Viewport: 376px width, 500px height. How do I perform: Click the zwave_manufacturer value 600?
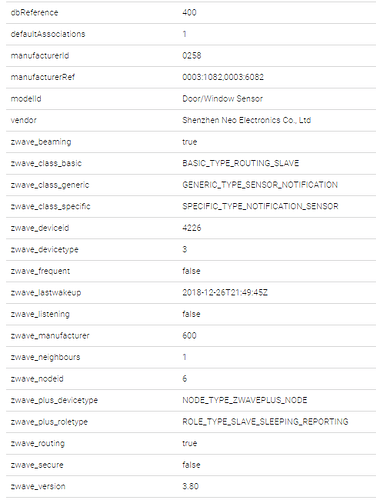189,336
